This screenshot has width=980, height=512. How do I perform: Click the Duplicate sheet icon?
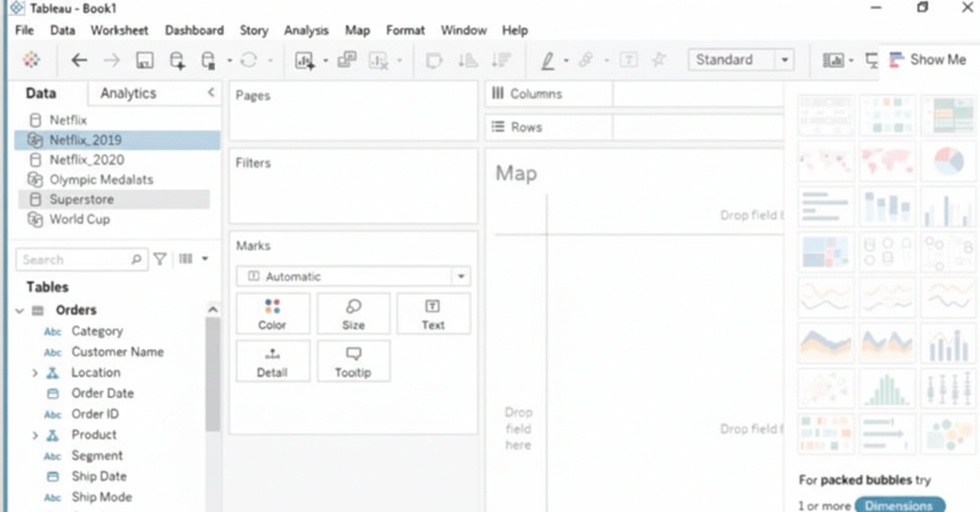pyautogui.click(x=347, y=61)
